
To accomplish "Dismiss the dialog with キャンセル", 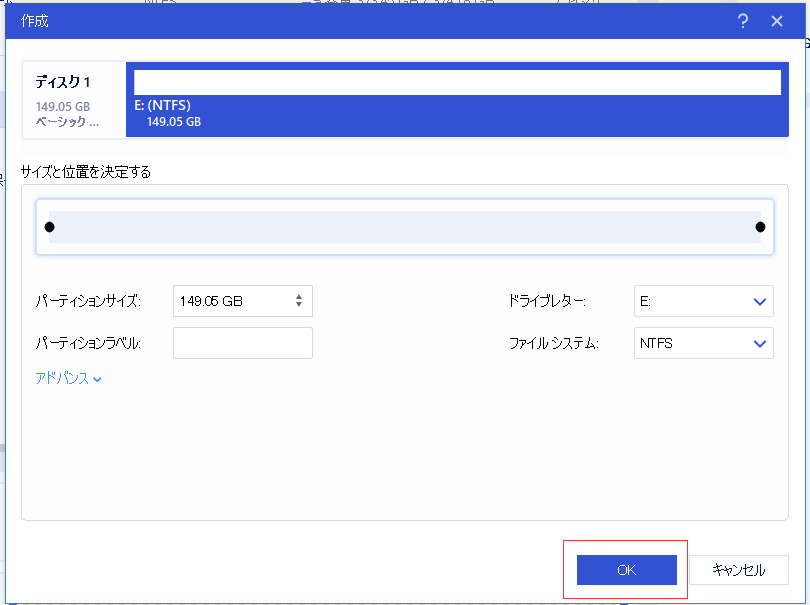I will [740, 569].
